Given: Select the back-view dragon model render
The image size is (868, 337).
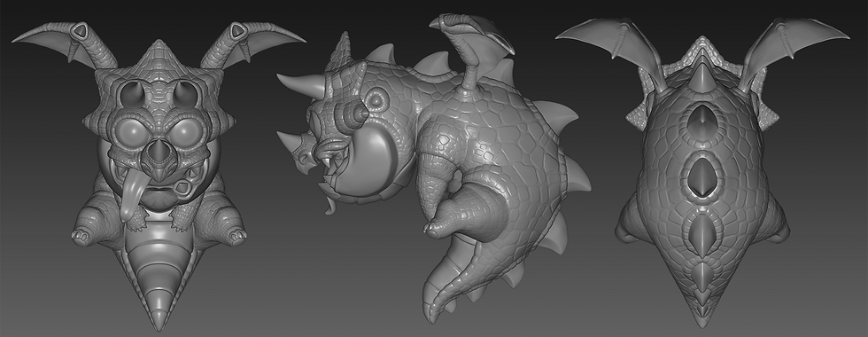Looking at the screenshot, I should (x=701, y=173).
